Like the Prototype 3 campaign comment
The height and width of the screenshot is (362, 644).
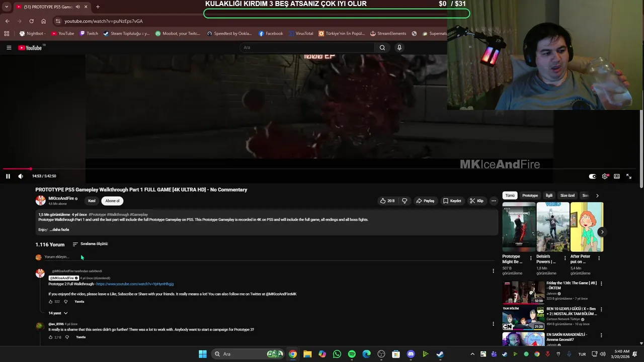pos(50,337)
